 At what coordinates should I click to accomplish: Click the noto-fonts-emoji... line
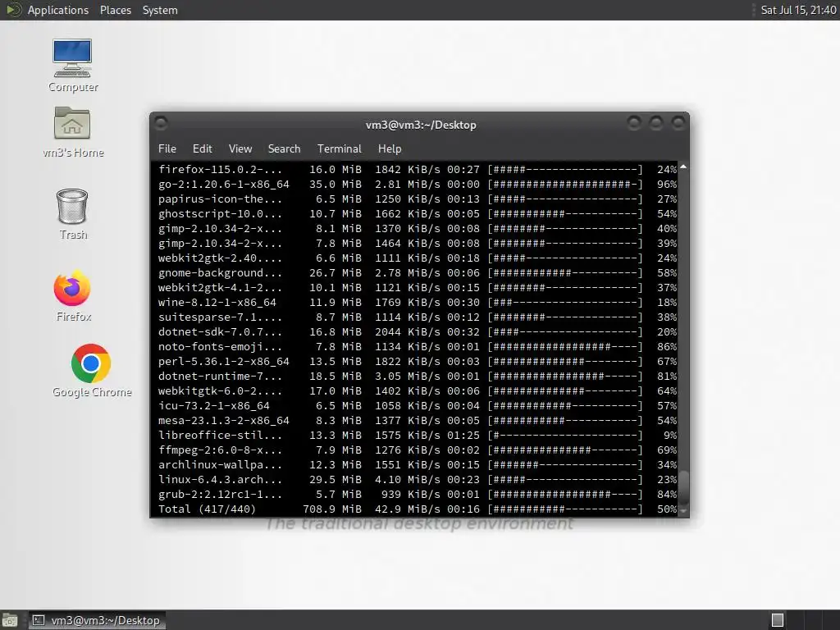pos(418,347)
